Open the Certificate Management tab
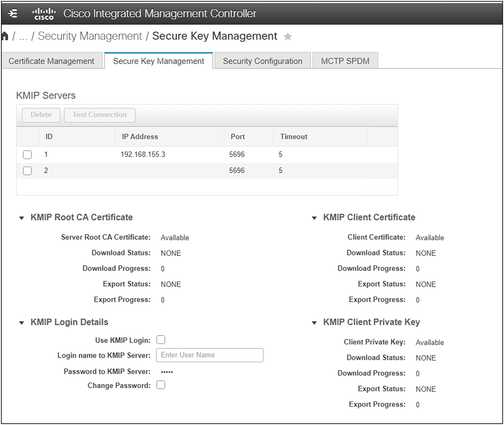The width and height of the screenshot is (504, 425). click(52, 61)
